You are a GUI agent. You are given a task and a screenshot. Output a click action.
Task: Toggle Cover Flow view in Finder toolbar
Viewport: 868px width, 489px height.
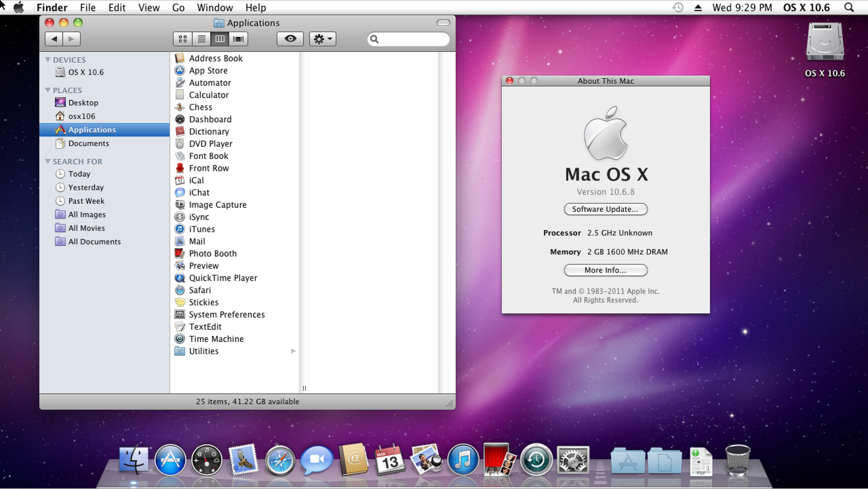(238, 39)
